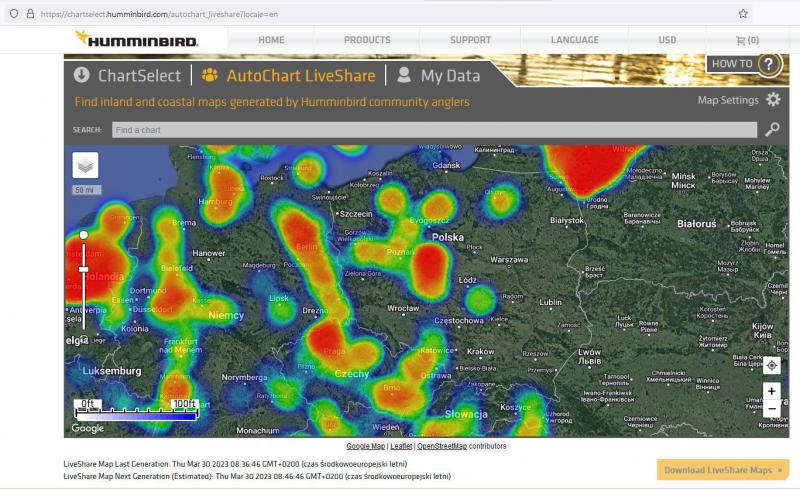Image resolution: width=800 pixels, height=489 pixels.
Task: Click the locate-me crosshair icon
Action: tap(771, 365)
